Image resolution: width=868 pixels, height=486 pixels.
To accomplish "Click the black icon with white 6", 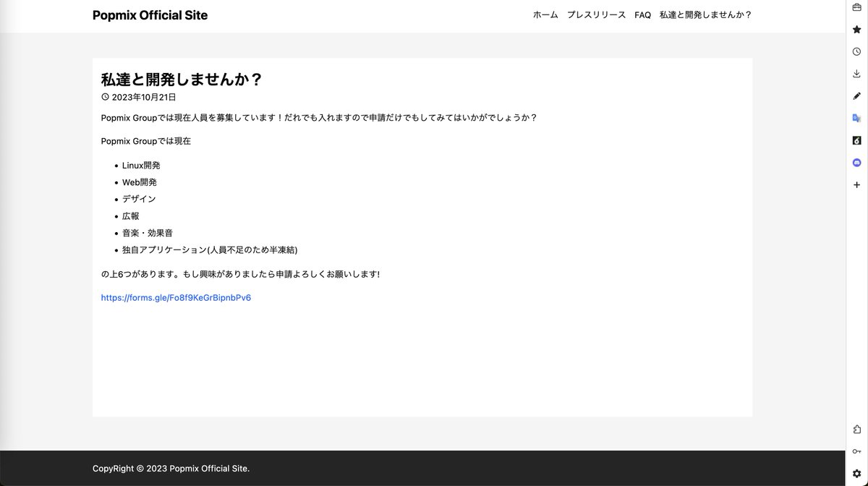I will pos(856,140).
